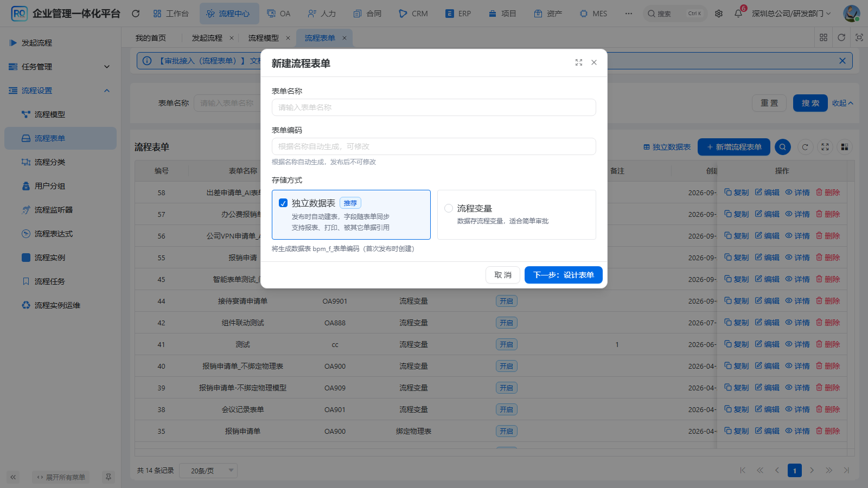Close the blue info banner with X
Image resolution: width=868 pixels, height=488 pixels.
(x=843, y=61)
